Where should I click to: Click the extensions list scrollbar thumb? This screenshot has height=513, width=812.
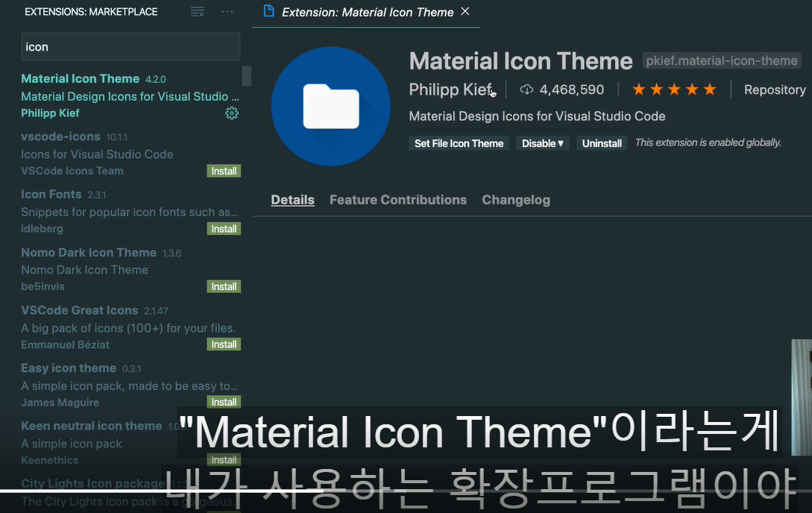coord(247,76)
